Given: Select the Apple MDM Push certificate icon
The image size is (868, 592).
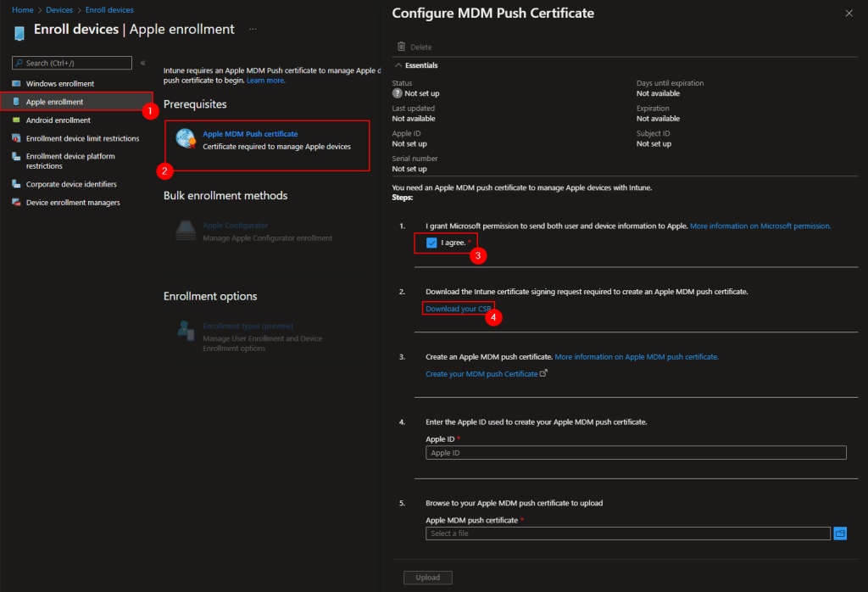Looking at the screenshot, I should pyautogui.click(x=186, y=139).
